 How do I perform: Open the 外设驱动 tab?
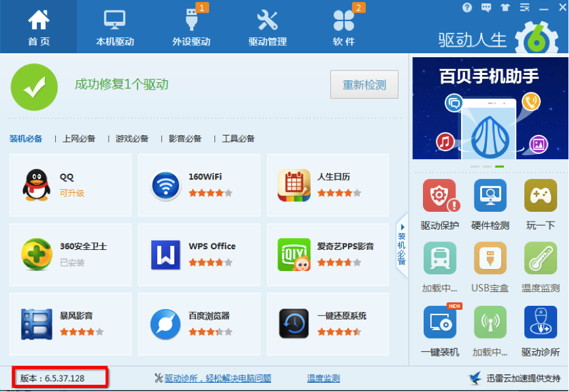point(191,26)
